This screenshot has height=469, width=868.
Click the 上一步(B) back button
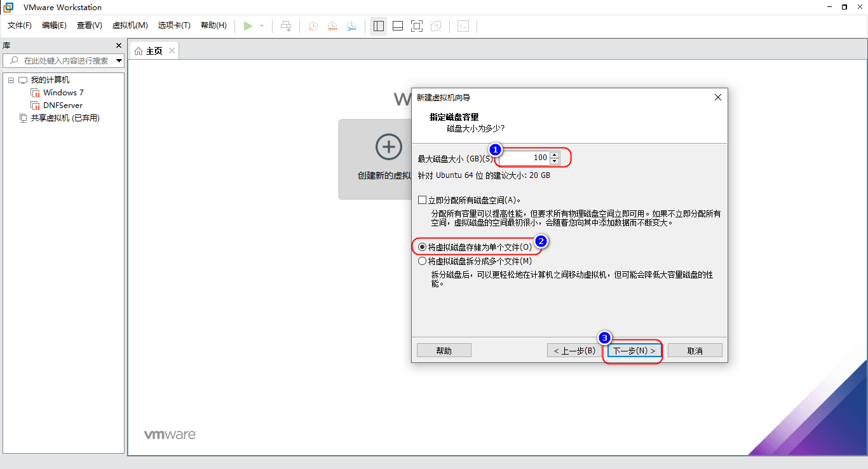[x=574, y=350]
